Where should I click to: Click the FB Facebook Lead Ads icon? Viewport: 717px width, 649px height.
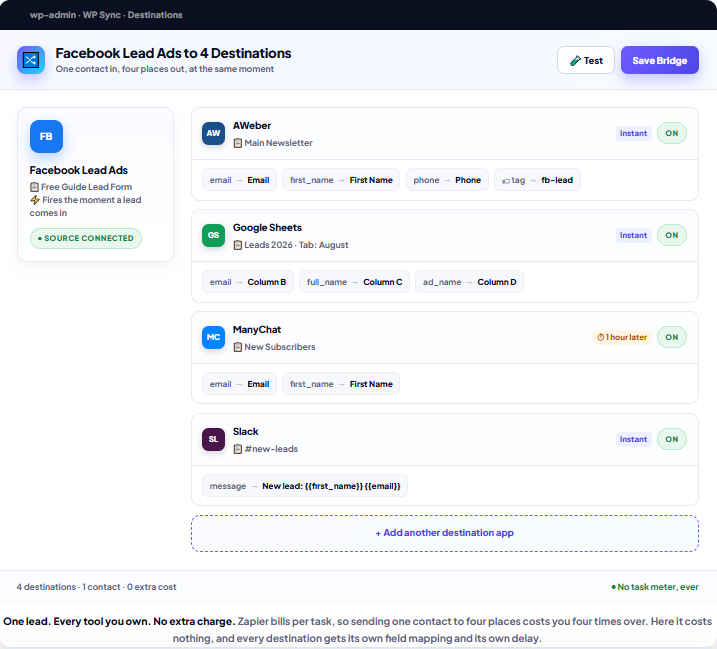click(46, 136)
